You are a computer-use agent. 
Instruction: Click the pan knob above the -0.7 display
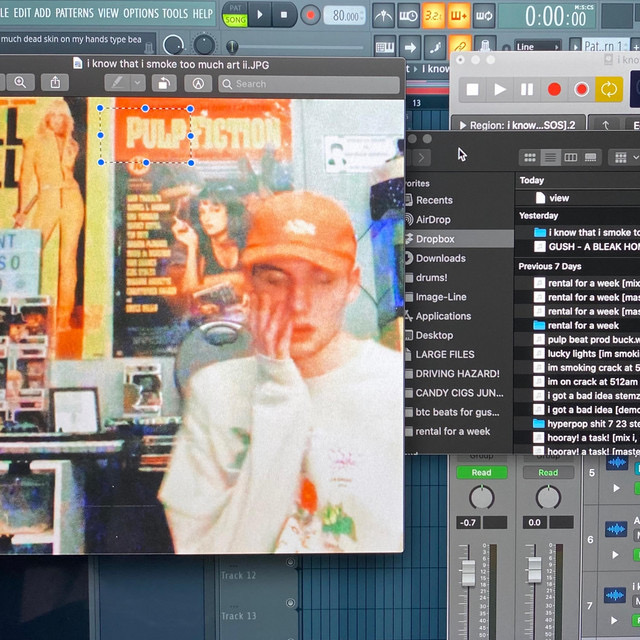[482, 497]
